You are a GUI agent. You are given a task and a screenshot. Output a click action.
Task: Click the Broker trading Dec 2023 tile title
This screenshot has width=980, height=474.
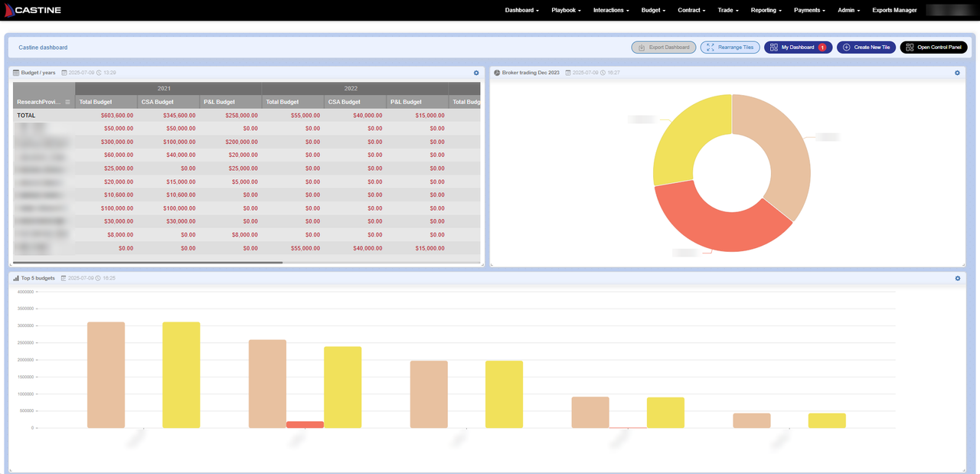[531, 73]
